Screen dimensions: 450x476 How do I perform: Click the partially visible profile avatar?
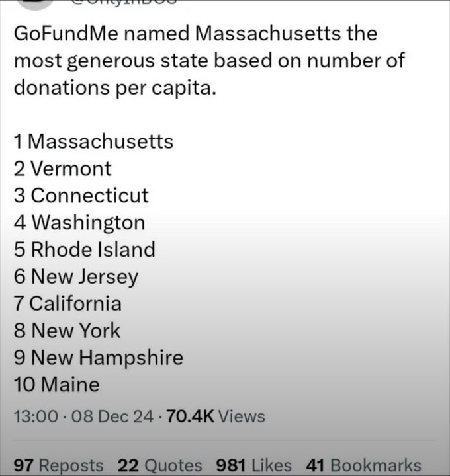34,3
